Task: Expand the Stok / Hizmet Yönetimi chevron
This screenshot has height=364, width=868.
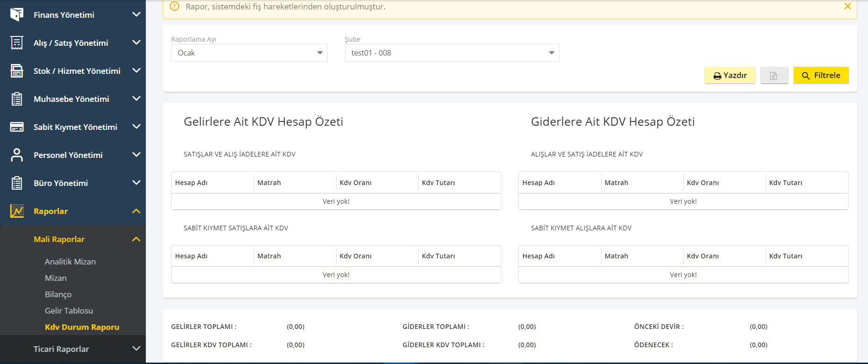Action: 136,71
